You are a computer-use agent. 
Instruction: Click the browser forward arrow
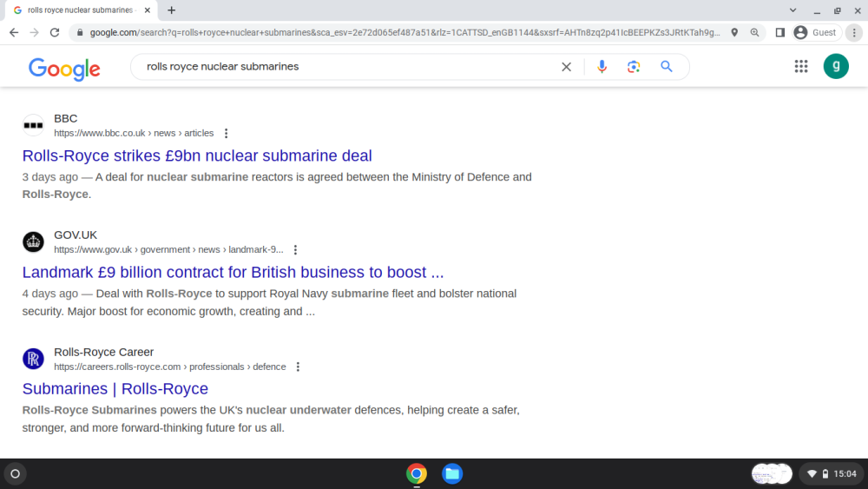click(x=35, y=33)
